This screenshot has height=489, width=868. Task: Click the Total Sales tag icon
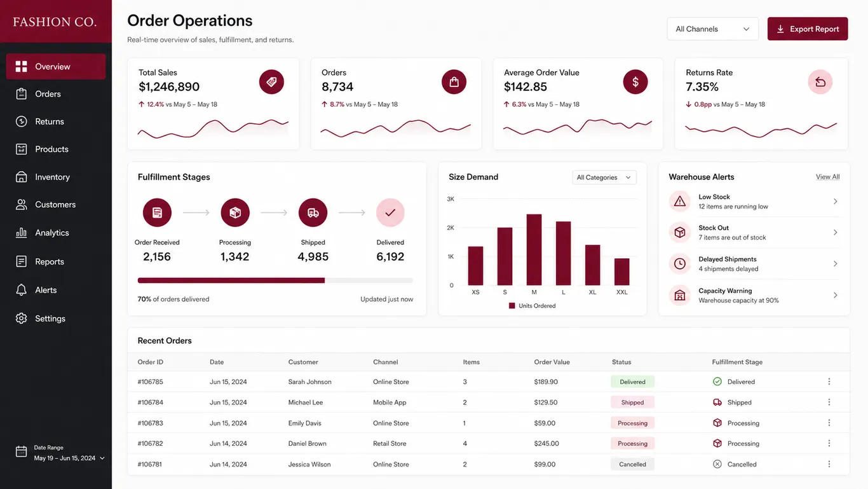coord(271,82)
